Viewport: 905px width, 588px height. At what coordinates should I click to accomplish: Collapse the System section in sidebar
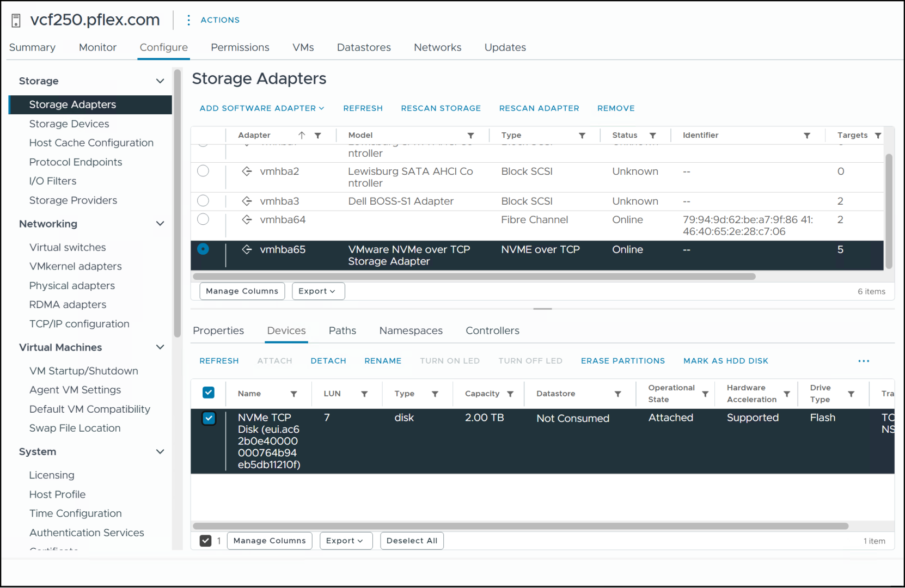click(x=160, y=452)
